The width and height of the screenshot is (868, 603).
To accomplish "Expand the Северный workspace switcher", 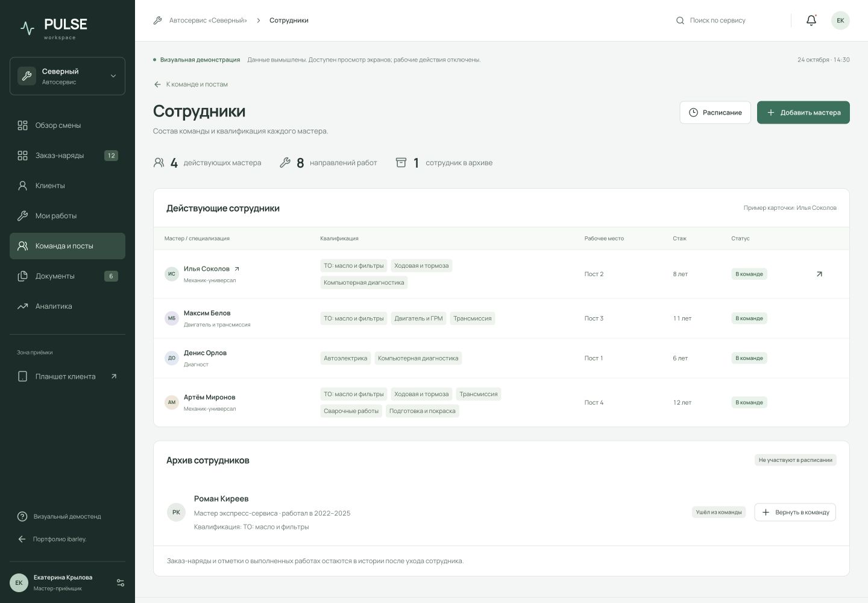I will coord(68,76).
